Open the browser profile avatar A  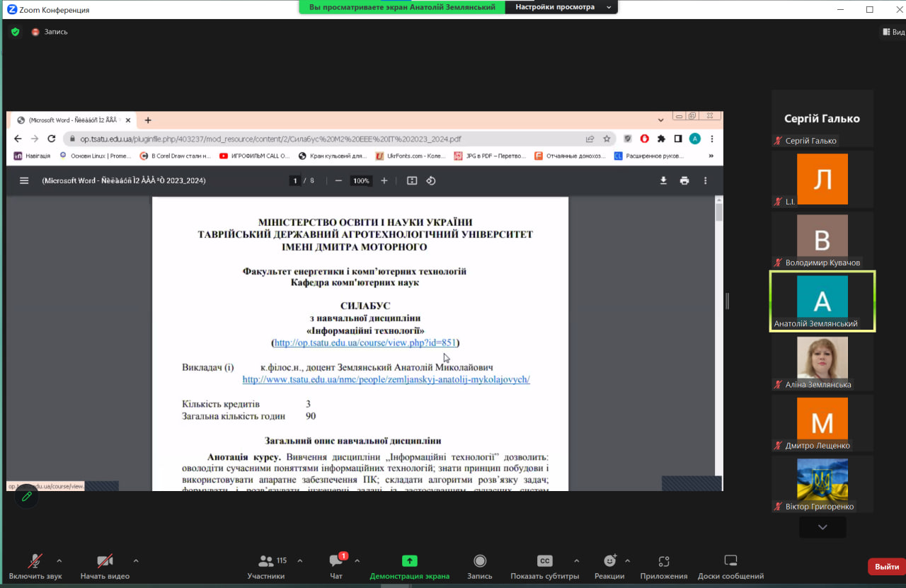point(695,139)
